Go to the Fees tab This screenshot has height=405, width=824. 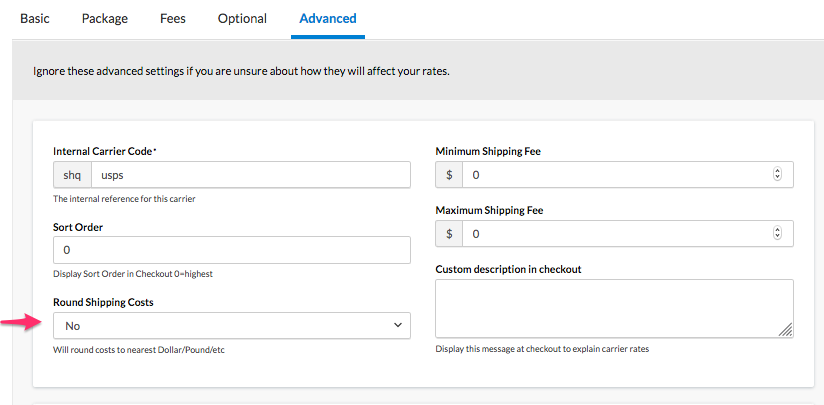[x=172, y=19]
